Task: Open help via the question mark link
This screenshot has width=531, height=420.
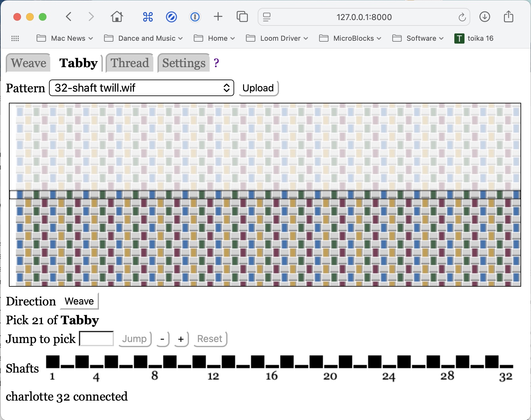Action: (x=216, y=63)
